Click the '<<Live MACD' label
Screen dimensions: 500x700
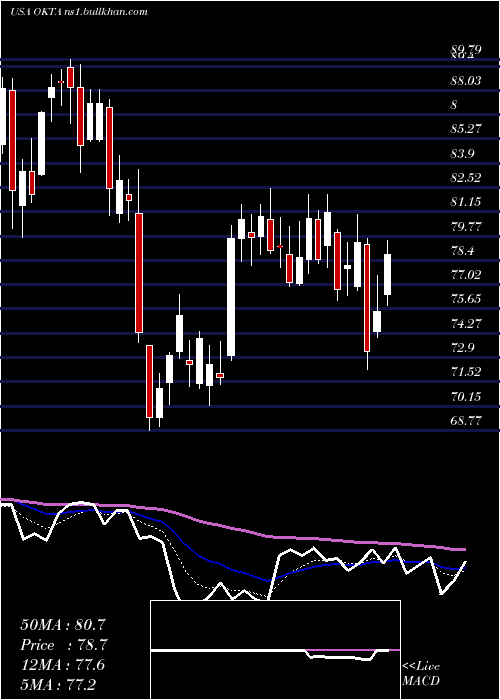[421, 674]
